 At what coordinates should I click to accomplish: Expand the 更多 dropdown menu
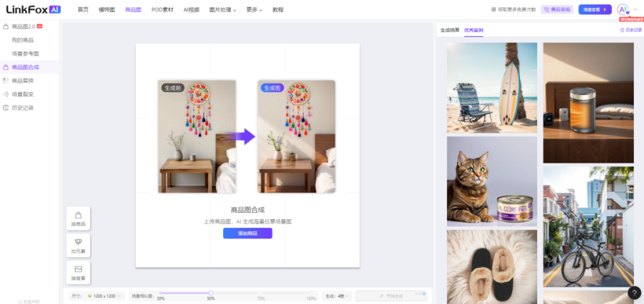coord(254,10)
